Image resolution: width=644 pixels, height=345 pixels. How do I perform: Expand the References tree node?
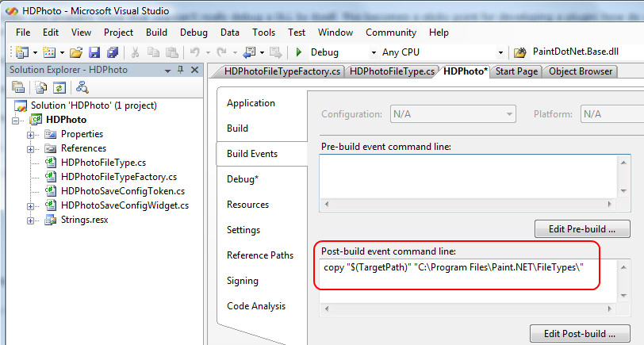pos(30,149)
